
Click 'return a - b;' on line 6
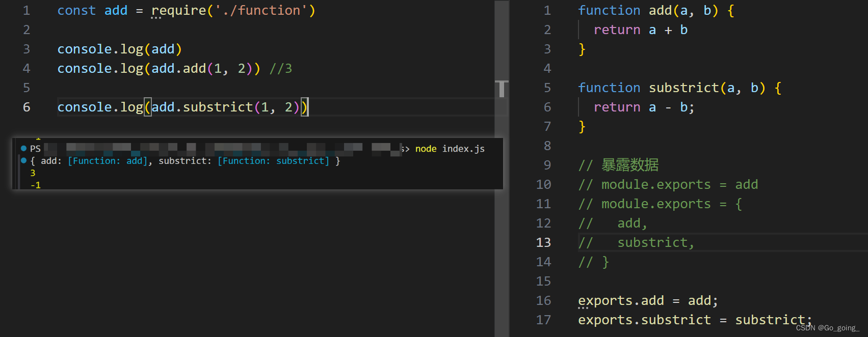pyautogui.click(x=644, y=107)
